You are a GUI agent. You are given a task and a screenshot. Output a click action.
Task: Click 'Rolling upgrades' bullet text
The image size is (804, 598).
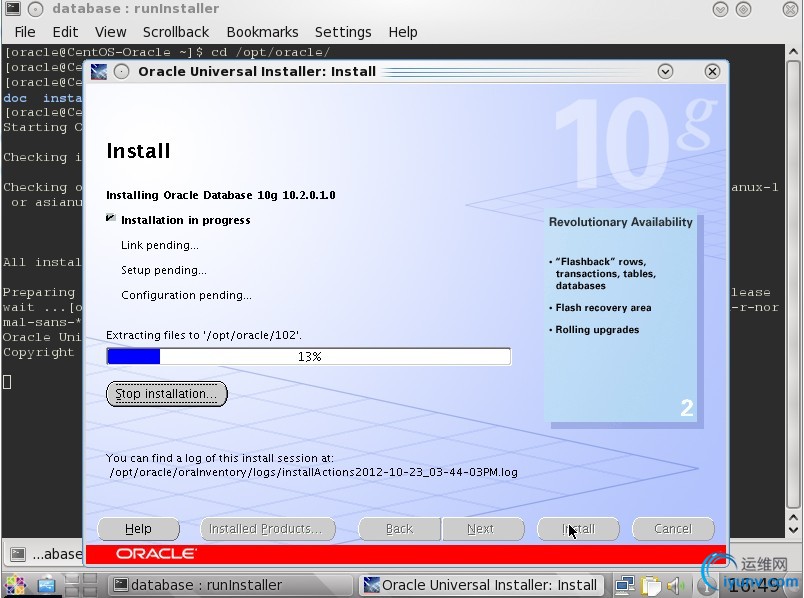(597, 330)
